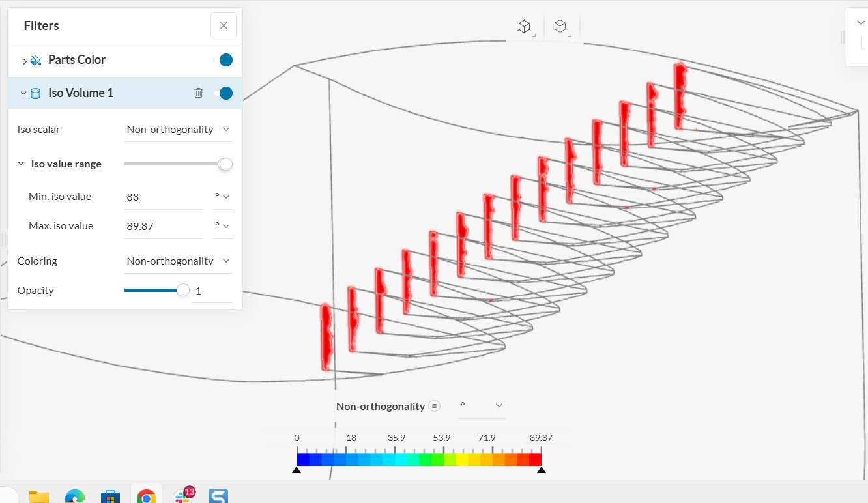Open the Iso scalar dropdown
The width and height of the screenshot is (868, 503).
click(x=179, y=130)
